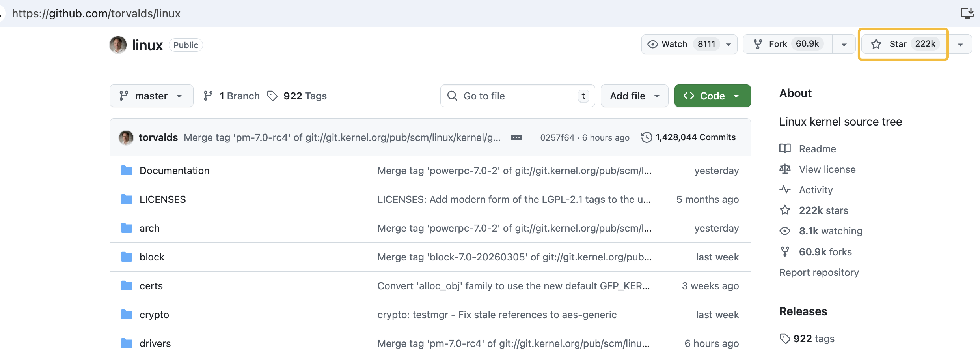
Task: Click the View license scale icon
Action: point(785,169)
